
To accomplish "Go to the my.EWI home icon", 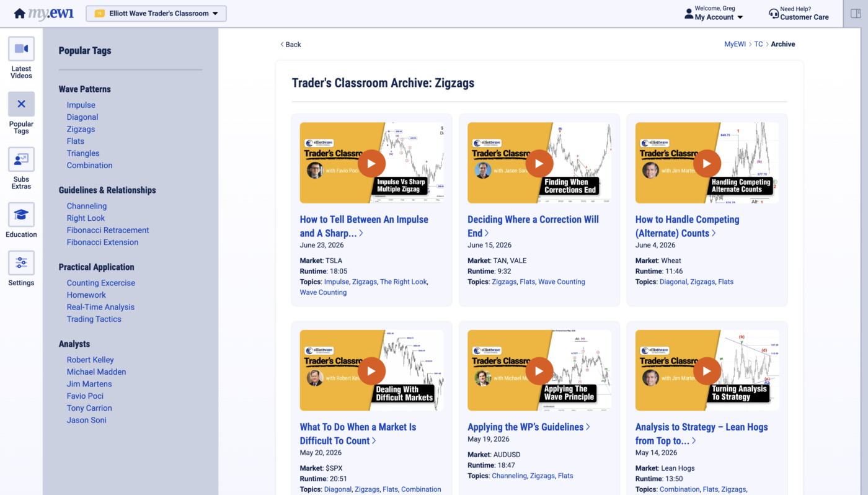I will click(x=20, y=13).
